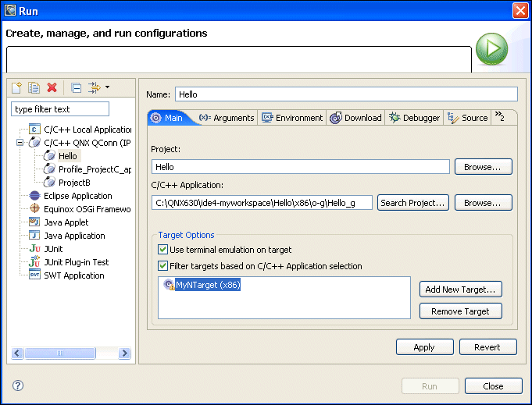Screen dimensions: 532x405
Task: Open the filter configurations dropdown arrow
Action: (x=107, y=87)
